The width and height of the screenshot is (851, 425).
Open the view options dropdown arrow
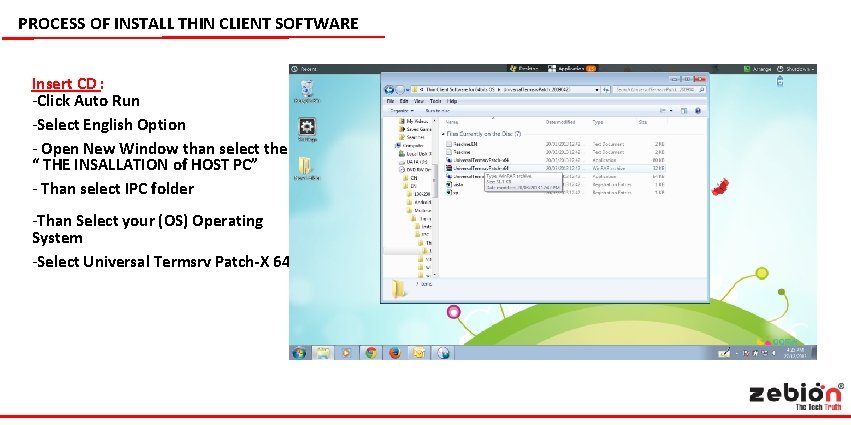(x=671, y=111)
